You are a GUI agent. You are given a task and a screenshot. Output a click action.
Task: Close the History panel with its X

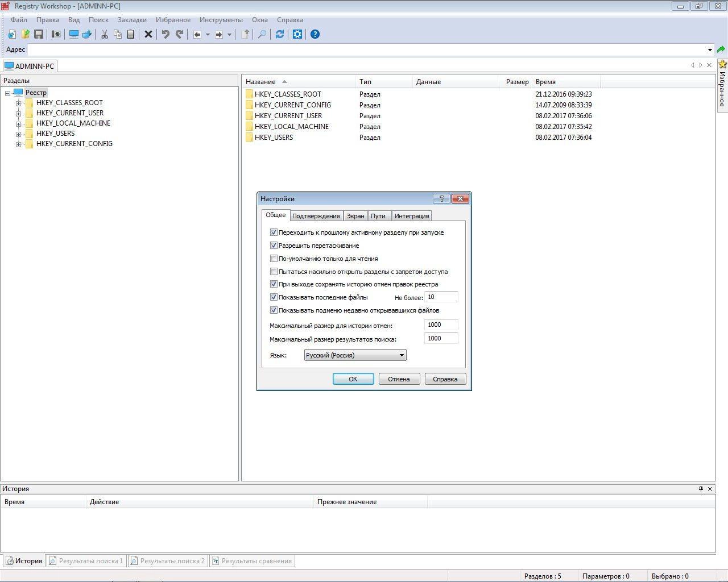click(710, 489)
